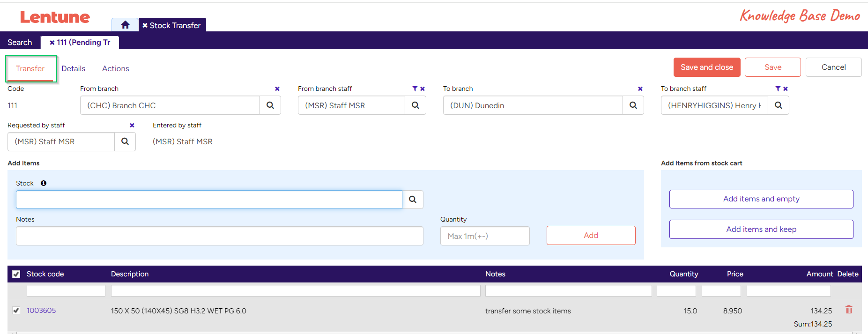The image size is (868, 334).
Task: Clear the To branch field
Action: [640, 89]
